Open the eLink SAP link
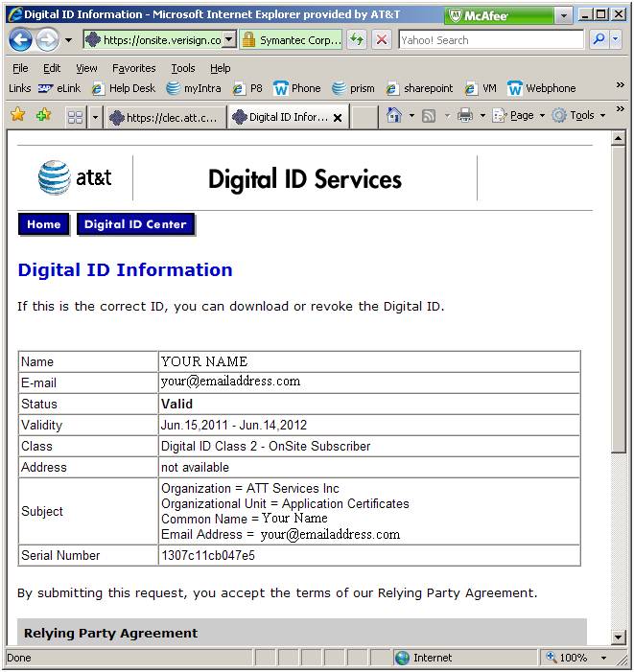Screen dimensions: 634x672 click(59, 88)
